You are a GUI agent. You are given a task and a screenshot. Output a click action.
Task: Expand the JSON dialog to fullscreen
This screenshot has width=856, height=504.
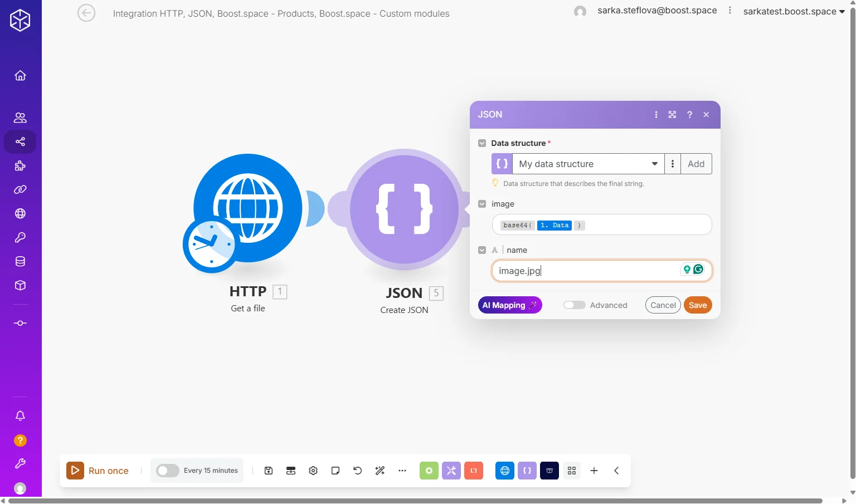(673, 115)
